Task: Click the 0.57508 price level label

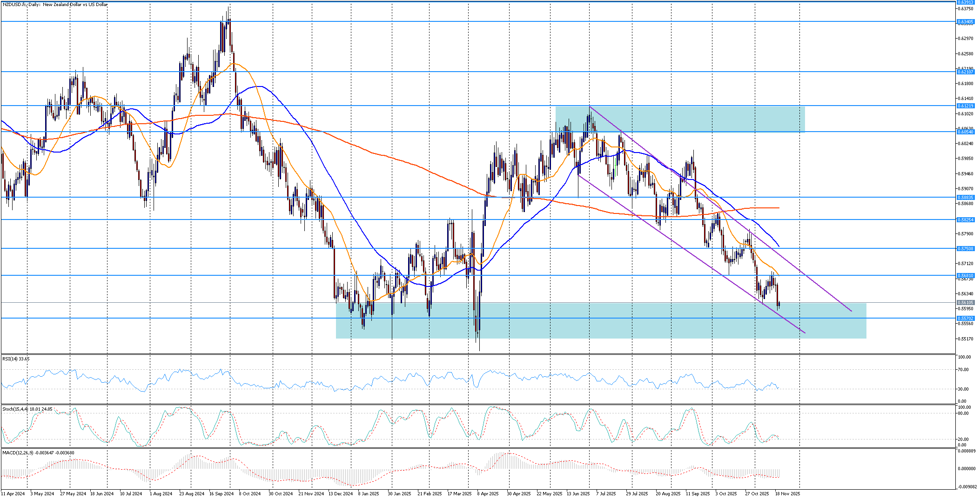Action: click(x=965, y=249)
